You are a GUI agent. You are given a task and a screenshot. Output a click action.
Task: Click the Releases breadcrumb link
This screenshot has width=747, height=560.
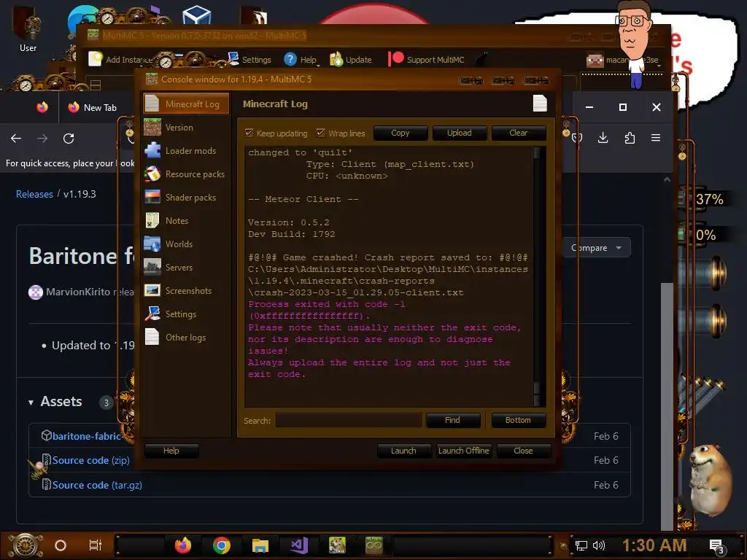(x=34, y=194)
